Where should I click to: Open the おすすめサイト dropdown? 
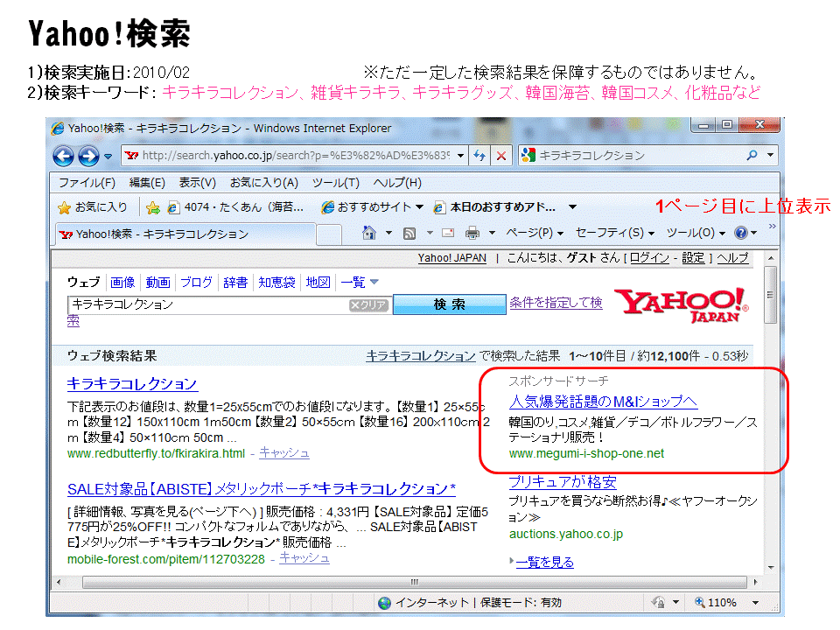coord(373,207)
